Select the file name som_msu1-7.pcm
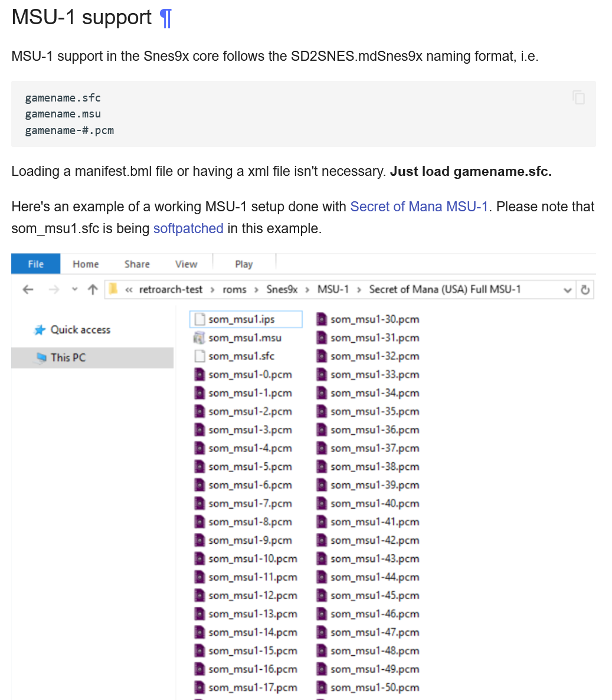The height and width of the screenshot is (700, 612). [x=250, y=503]
